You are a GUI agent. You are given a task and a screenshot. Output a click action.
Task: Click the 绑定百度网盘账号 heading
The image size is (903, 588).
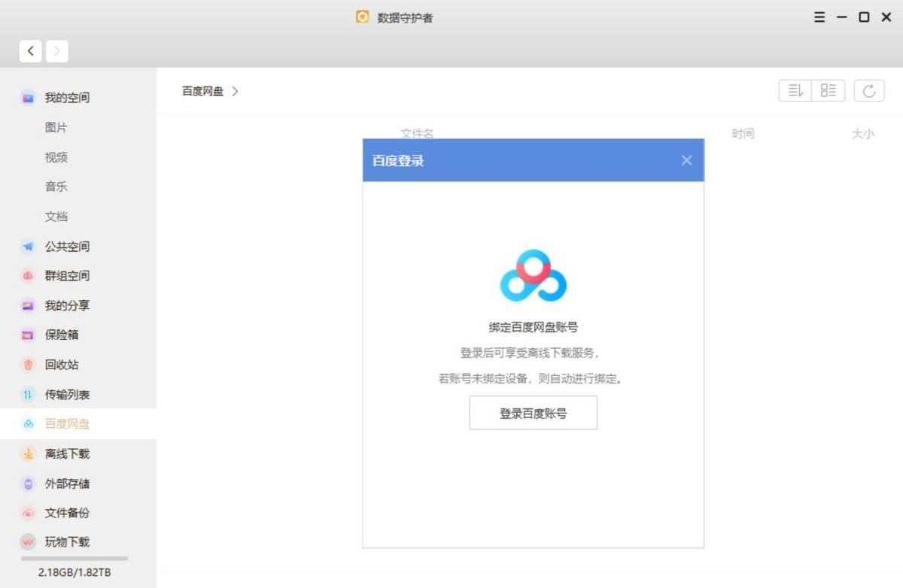[534, 327]
